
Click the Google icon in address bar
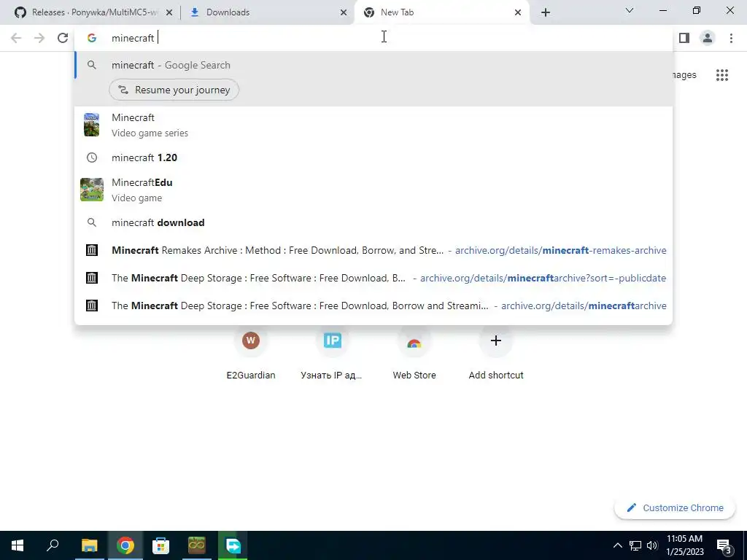point(92,38)
